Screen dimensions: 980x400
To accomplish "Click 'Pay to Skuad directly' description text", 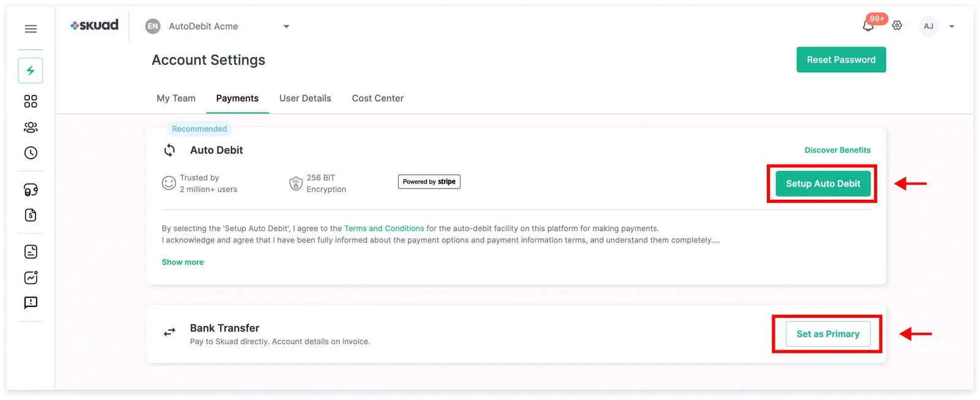I will (280, 342).
